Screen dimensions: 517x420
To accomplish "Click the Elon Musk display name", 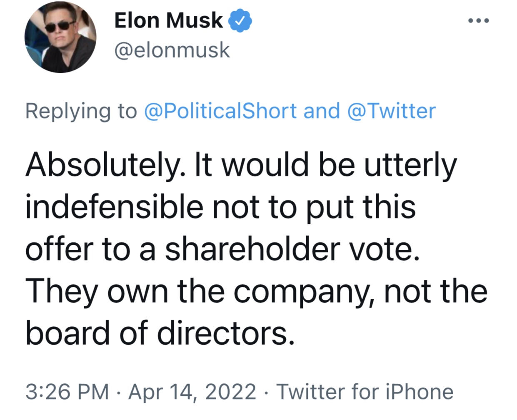I will point(169,20).
